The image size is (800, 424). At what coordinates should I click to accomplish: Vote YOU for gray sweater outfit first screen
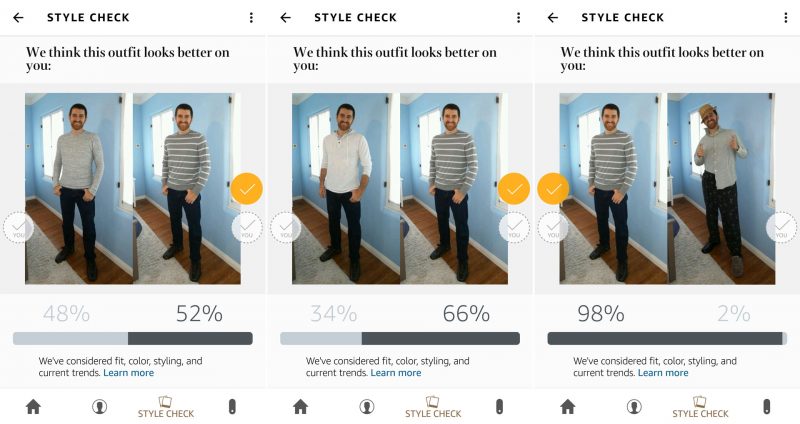18,227
